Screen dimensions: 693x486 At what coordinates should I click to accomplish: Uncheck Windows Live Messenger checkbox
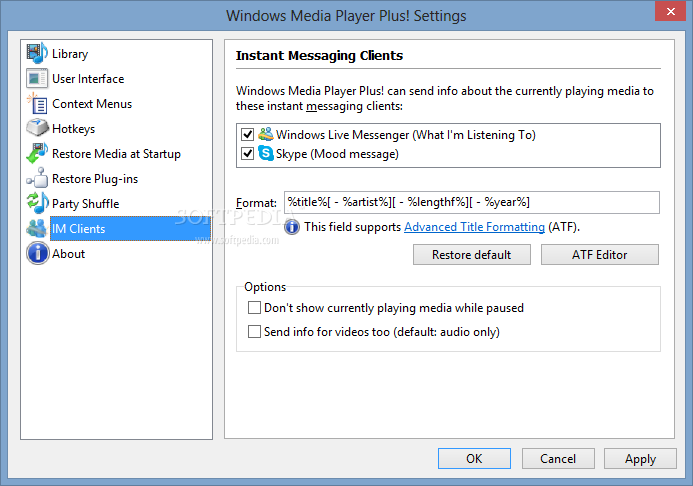248,134
